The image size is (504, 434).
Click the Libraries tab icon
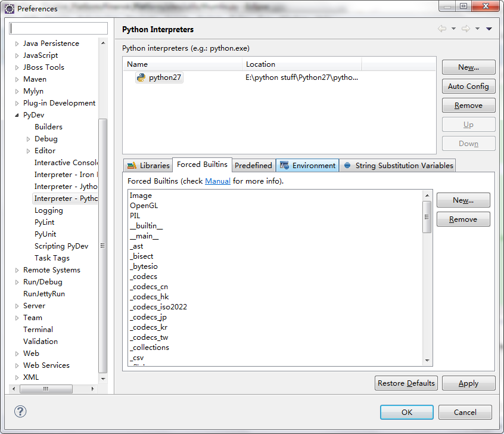pyautogui.click(x=132, y=166)
